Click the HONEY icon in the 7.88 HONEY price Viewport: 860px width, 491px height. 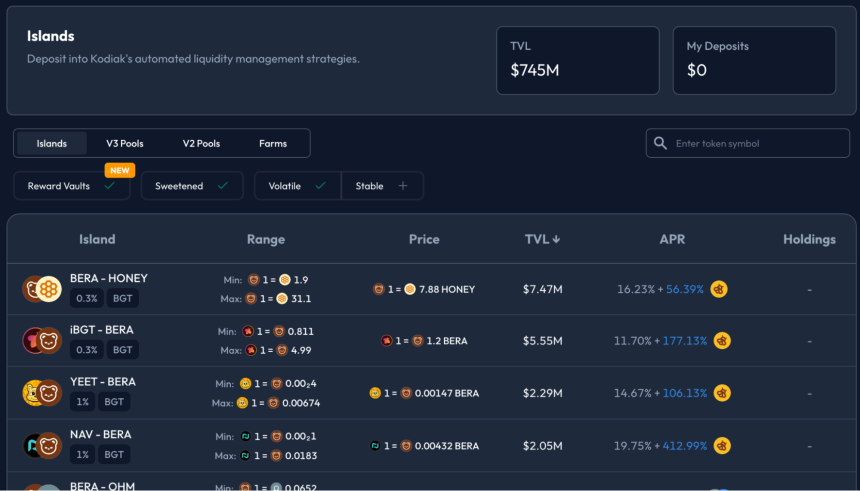pyautogui.click(x=410, y=289)
